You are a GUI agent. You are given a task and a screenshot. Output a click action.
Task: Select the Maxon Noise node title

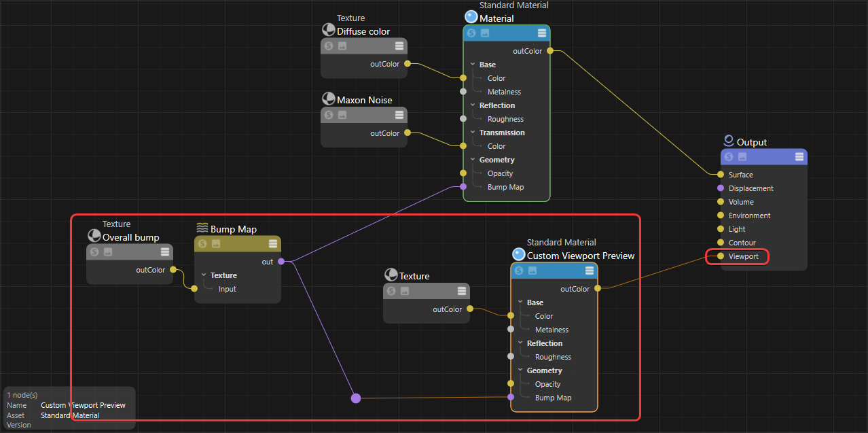click(365, 100)
